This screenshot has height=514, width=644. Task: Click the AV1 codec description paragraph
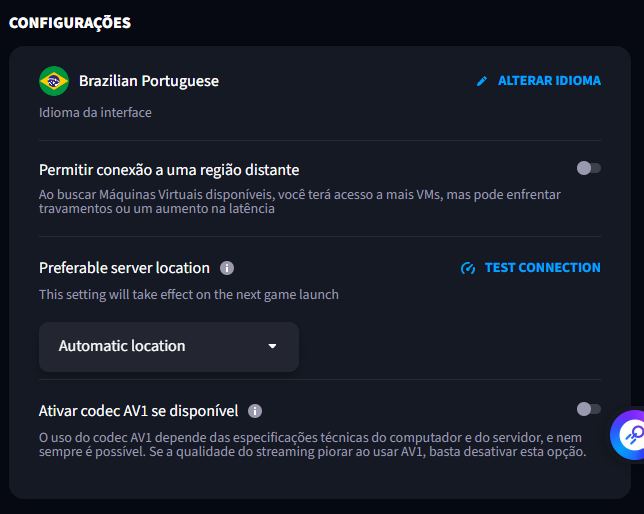pos(312,444)
